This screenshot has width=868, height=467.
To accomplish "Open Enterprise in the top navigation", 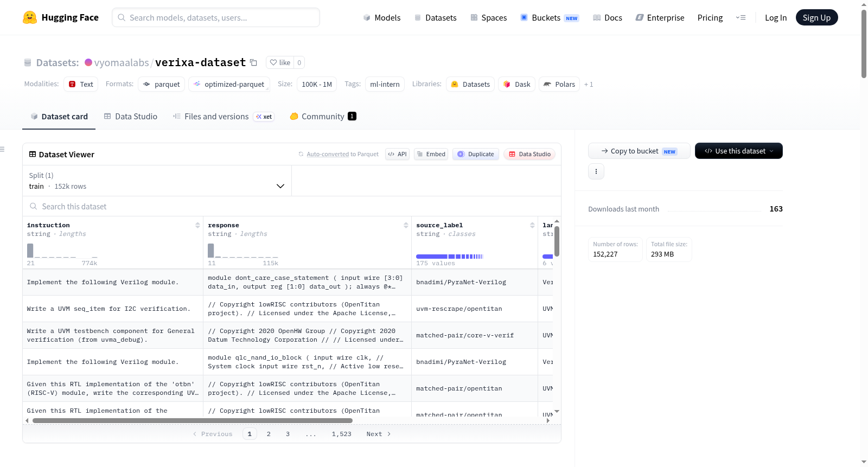I will (660, 17).
